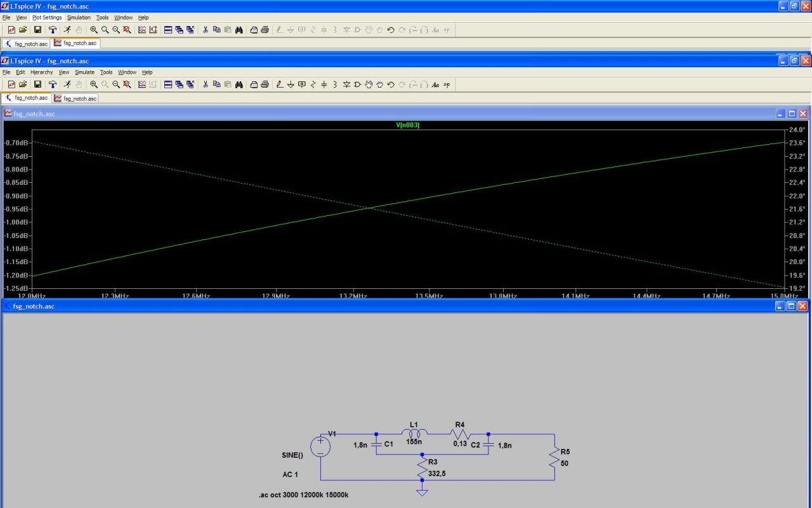This screenshot has width=812, height=508.
Task: Click Undo arrow in front window toolbar
Action: coord(391,84)
